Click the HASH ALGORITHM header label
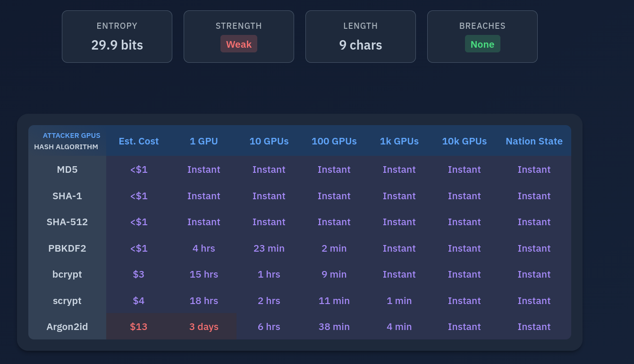The width and height of the screenshot is (634, 364). 66,147
